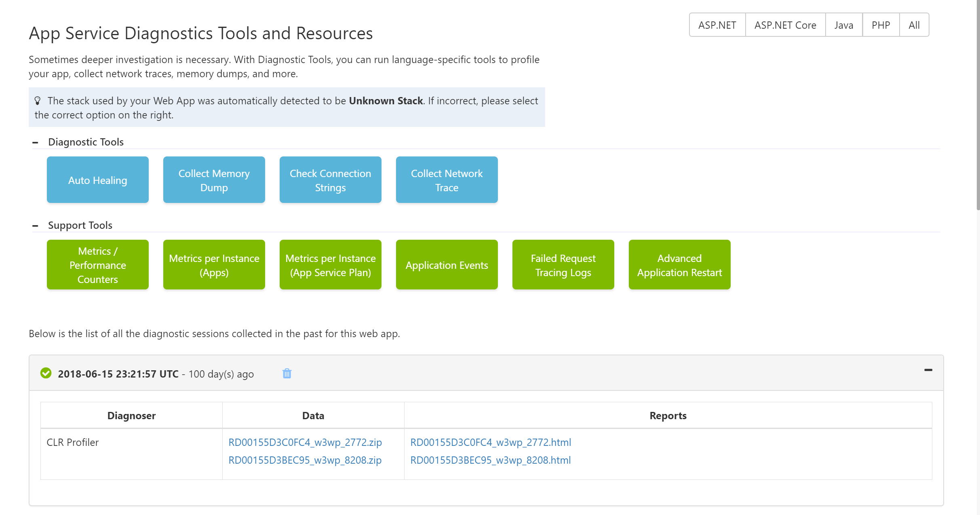Select the ASP.NET stack option
This screenshot has height=515, width=980.
pos(717,25)
